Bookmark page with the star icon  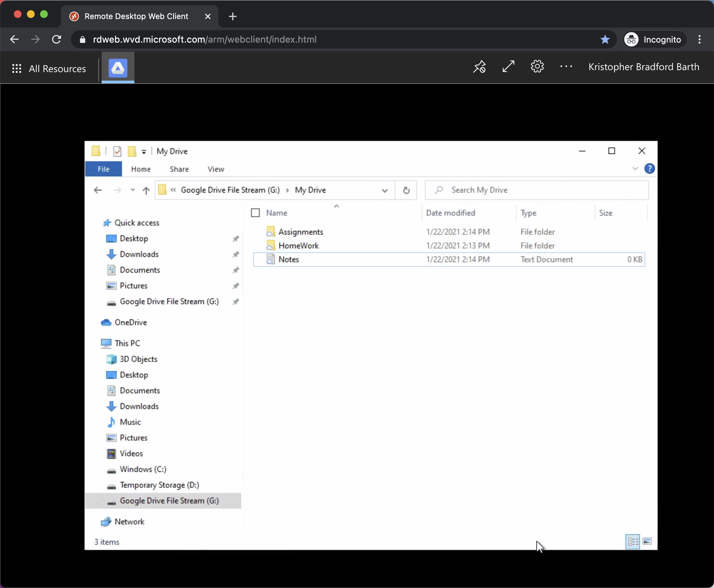(605, 39)
